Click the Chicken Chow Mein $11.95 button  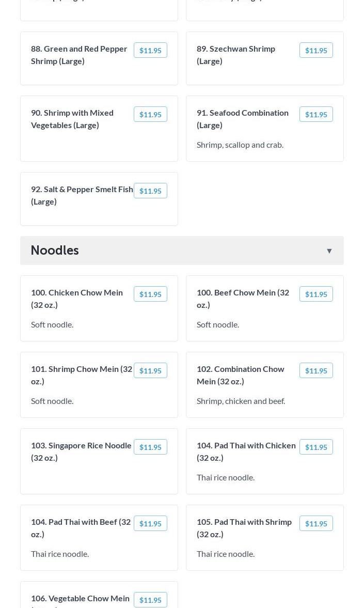click(150, 294)
